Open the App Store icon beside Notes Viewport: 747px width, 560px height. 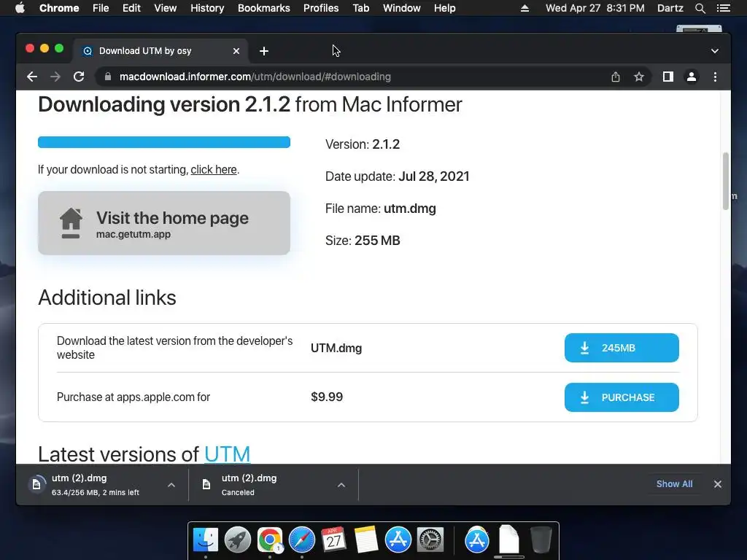click(398, 540)
